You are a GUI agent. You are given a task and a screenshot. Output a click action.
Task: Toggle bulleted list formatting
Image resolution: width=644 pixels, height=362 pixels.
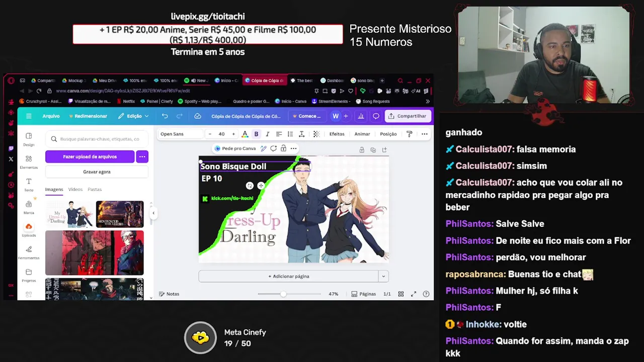[290, 134]
